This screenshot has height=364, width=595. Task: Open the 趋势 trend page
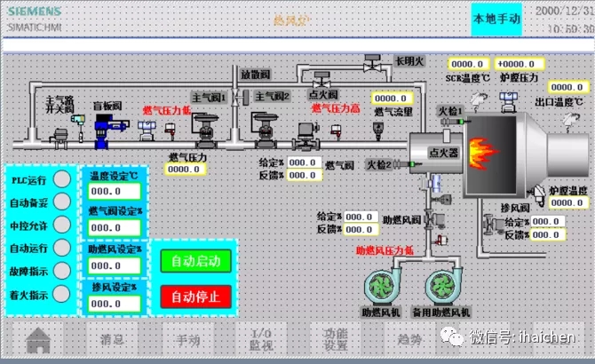tap(409, 339)
